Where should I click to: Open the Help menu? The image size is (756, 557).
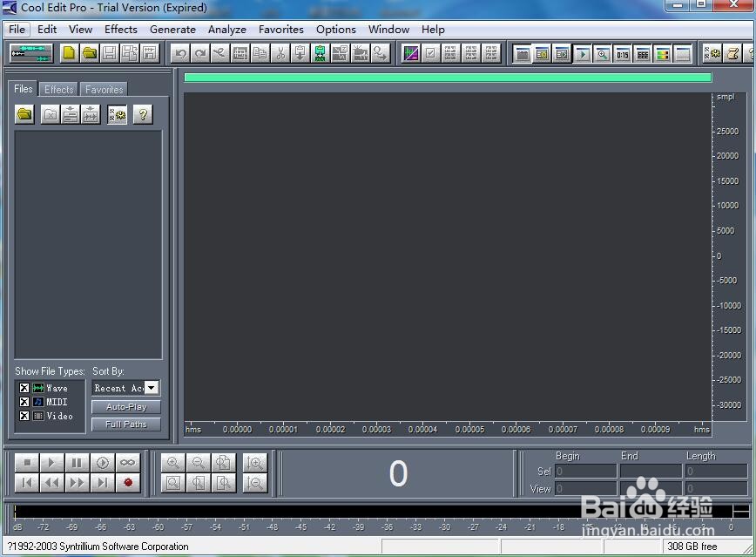tap(433, 30)
